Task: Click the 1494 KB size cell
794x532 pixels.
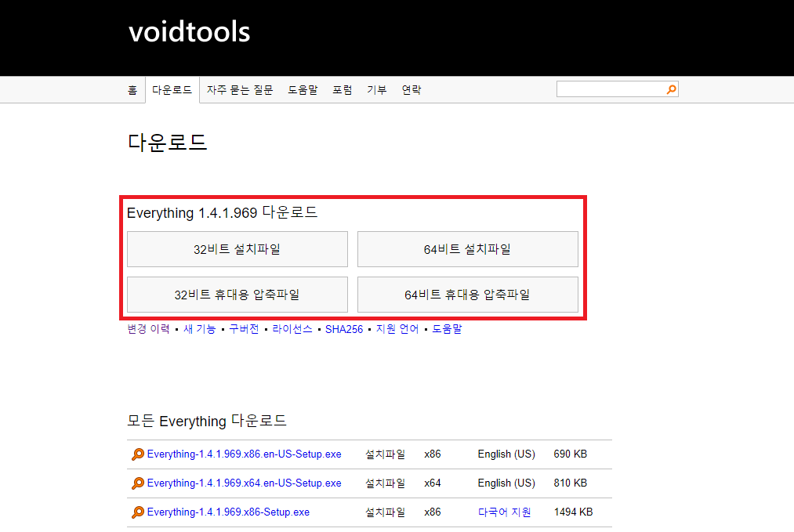Action: [x=573, y=512]
